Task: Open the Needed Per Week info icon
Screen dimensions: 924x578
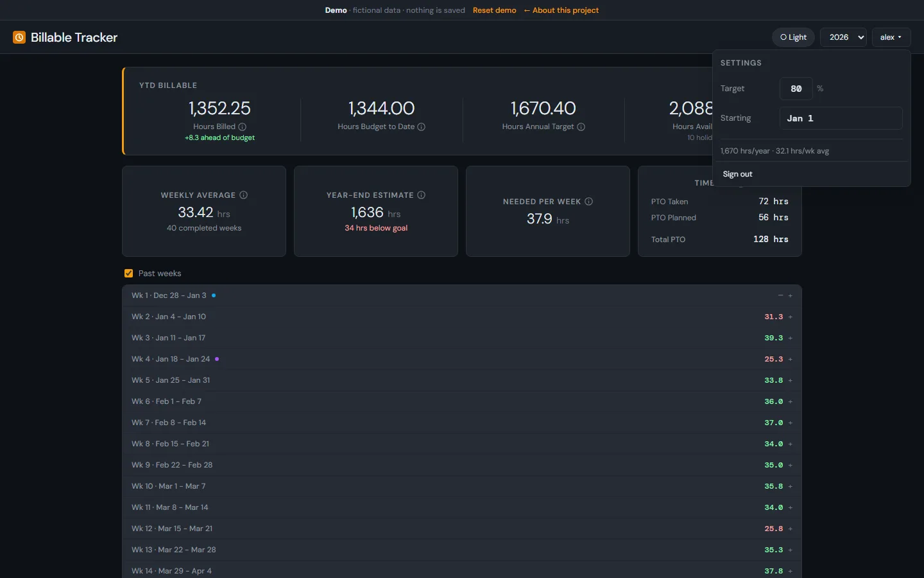Action: (x=589, y=202)
